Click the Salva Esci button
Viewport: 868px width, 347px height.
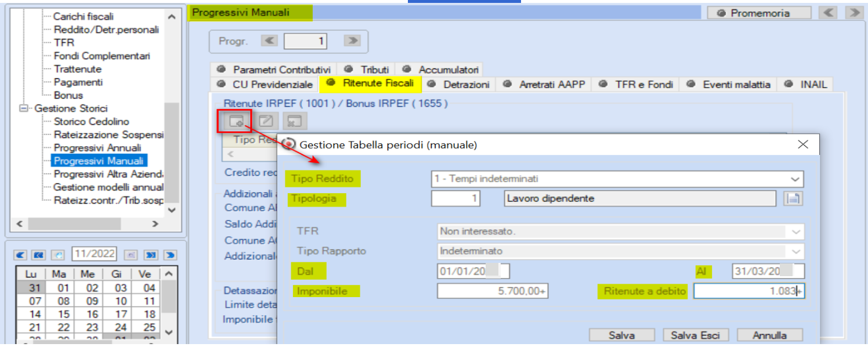pyautogui.click(x=695, y=335)
